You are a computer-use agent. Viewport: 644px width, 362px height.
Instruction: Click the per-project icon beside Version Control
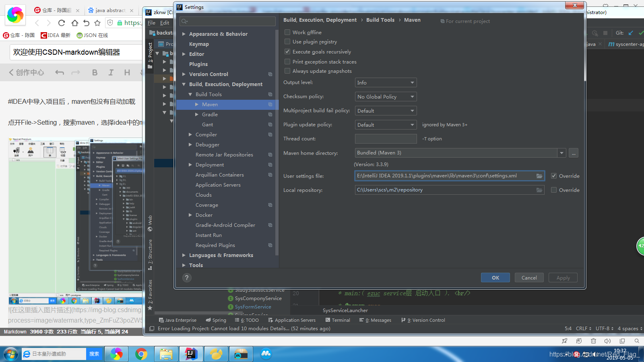(x=270, y=74)
